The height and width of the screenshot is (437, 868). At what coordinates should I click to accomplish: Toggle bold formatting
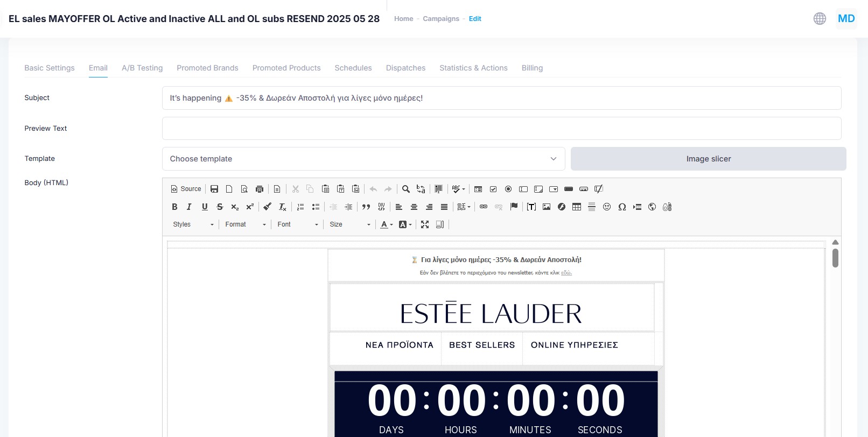point(174,207)
